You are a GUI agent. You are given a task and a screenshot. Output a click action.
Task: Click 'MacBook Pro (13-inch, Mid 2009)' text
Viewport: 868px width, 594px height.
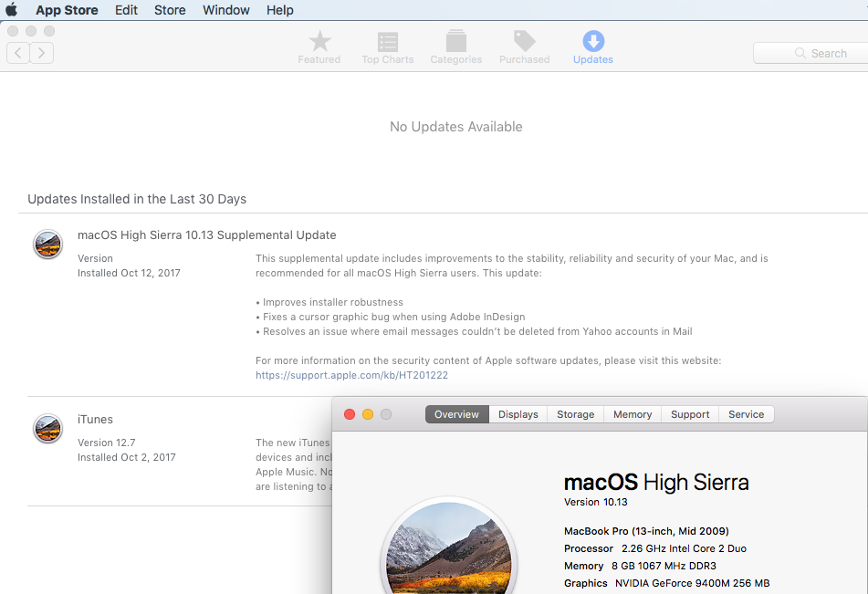coord(646,531)
